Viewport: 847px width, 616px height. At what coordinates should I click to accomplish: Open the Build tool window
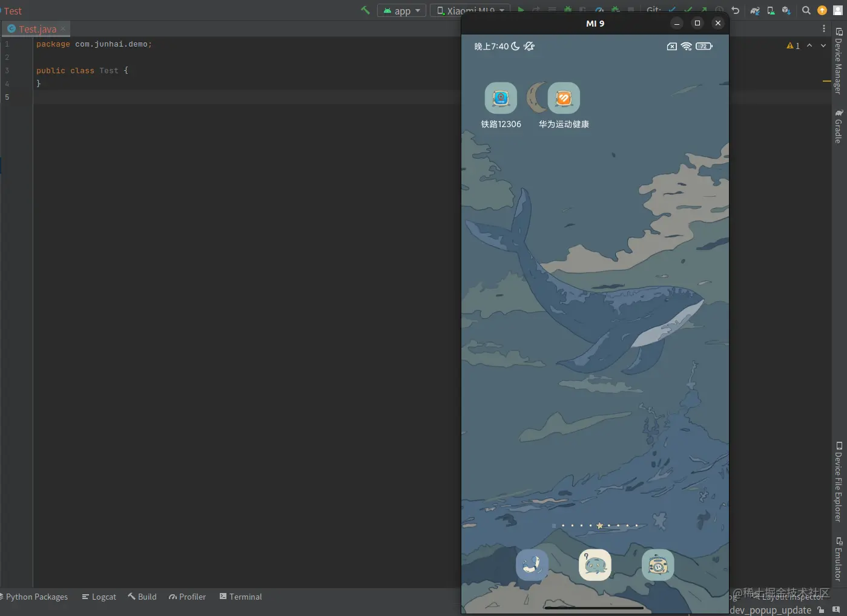[x=142, y=597]
